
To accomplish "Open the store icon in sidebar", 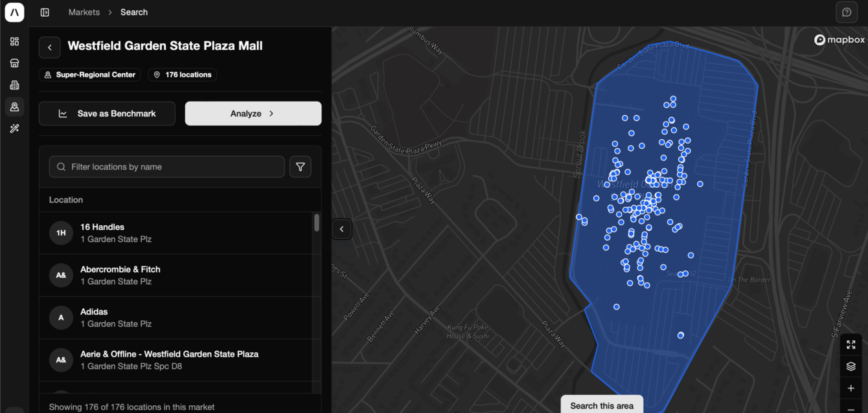I will (x=14, y=63).
